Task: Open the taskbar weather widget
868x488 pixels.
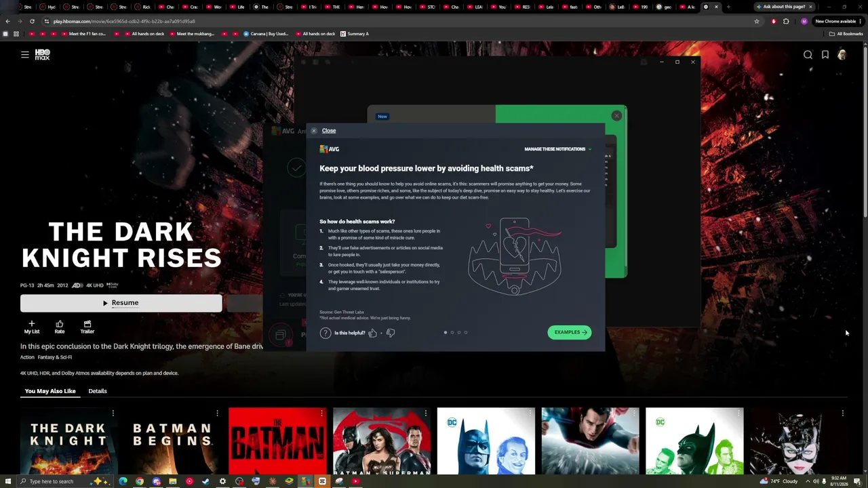Action: click(x=780, y=481)
